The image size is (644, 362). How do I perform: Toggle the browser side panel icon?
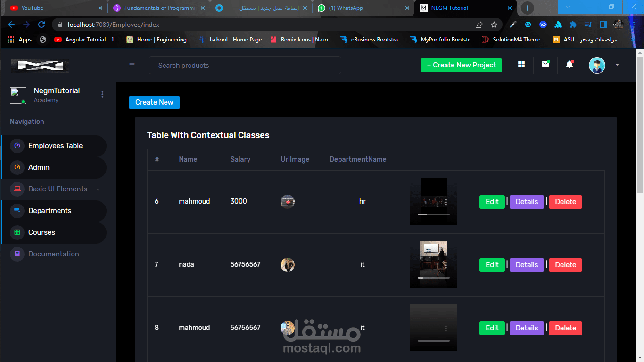603,25
